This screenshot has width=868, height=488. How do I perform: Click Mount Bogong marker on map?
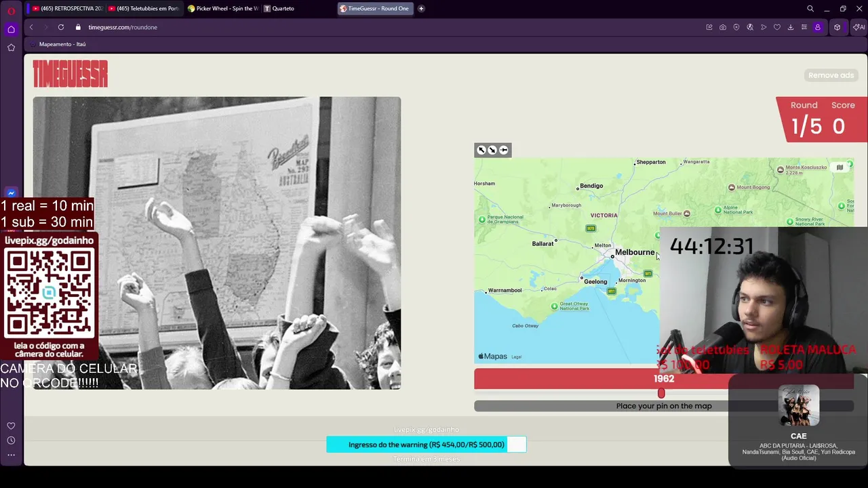point(732,187)
